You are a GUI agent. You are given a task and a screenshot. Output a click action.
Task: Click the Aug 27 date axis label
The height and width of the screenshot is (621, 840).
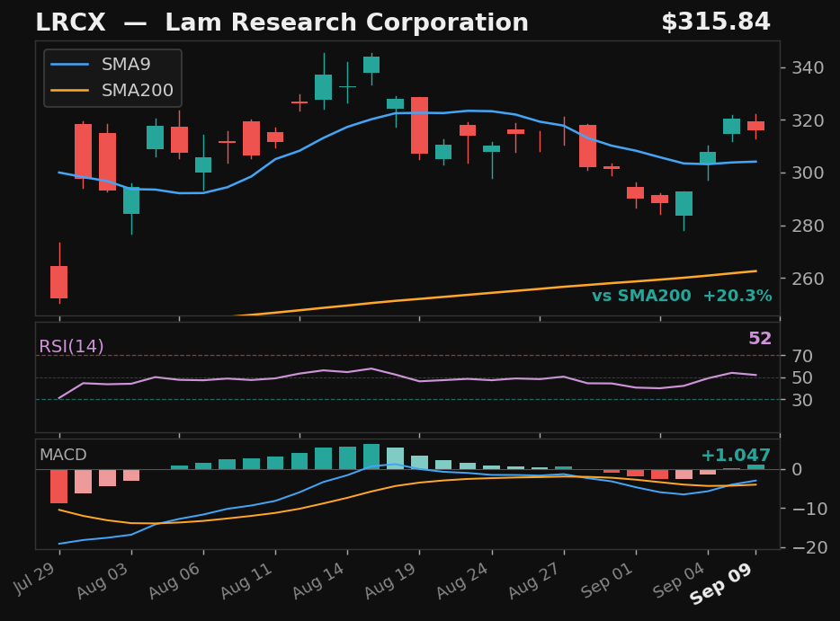point(534,581)
